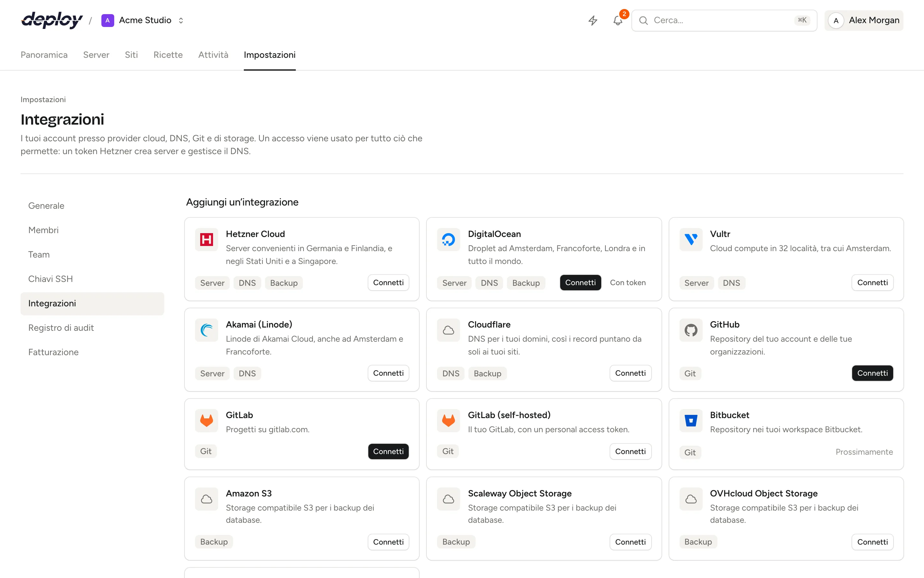This screenshot has width=924, height=578.
Task: Select Integrazioni in the sidebar
Action: pos(92,303)
